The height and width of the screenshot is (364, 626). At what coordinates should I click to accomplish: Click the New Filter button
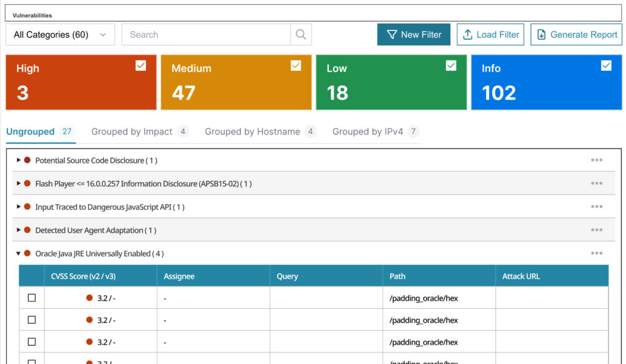414,34
